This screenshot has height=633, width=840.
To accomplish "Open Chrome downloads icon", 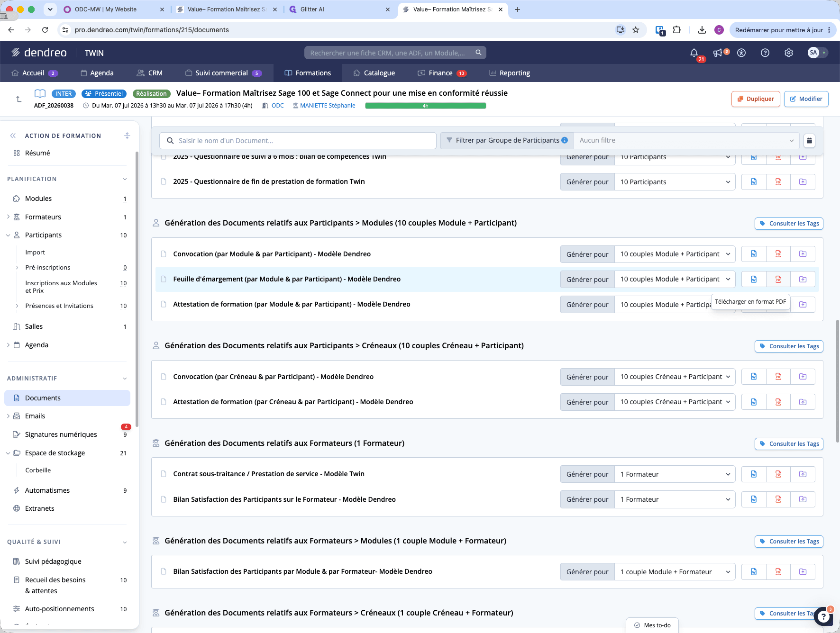I will [x=702, y=30].
